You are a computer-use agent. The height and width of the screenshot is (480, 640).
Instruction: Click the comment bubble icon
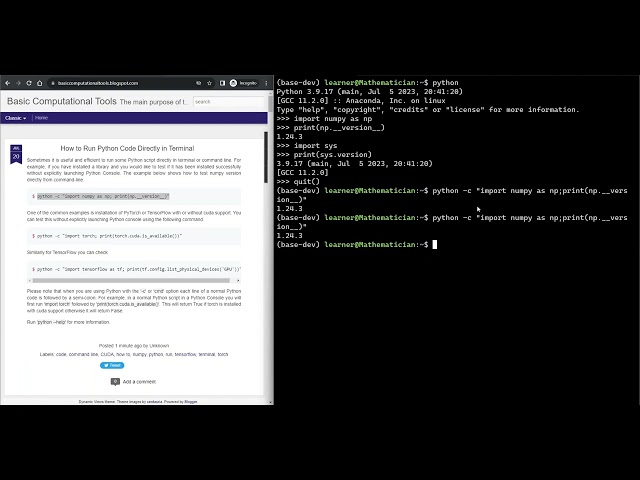pyautogui.click(x=115, y=382)
